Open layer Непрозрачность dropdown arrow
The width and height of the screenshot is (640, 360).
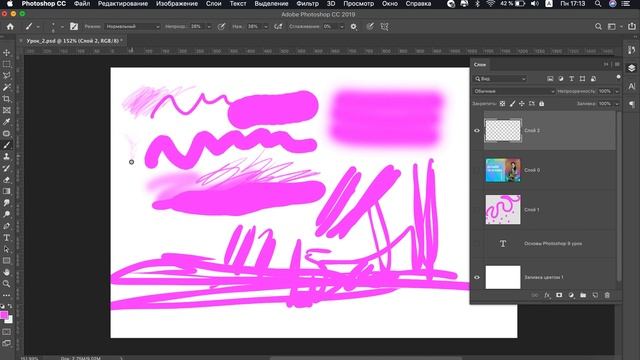point(617,91)
